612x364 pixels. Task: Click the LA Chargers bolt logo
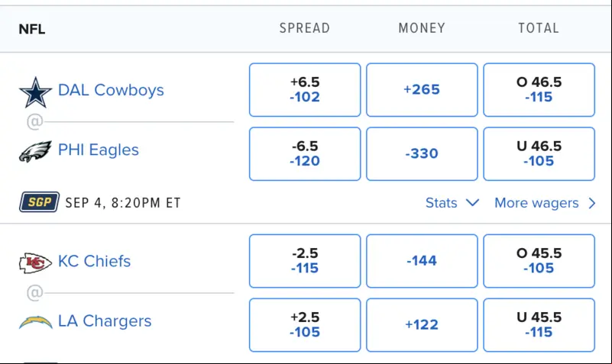(35, 322)
